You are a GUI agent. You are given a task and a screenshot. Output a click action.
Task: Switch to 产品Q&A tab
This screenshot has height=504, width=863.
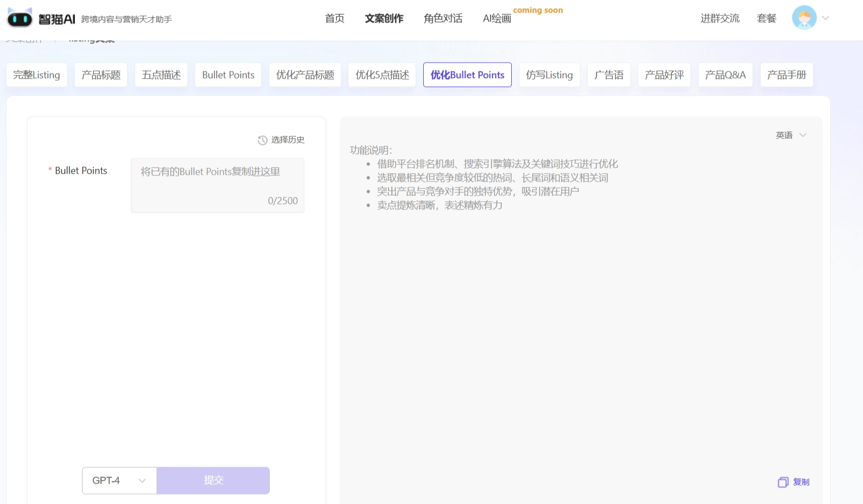tap(726, 75)
